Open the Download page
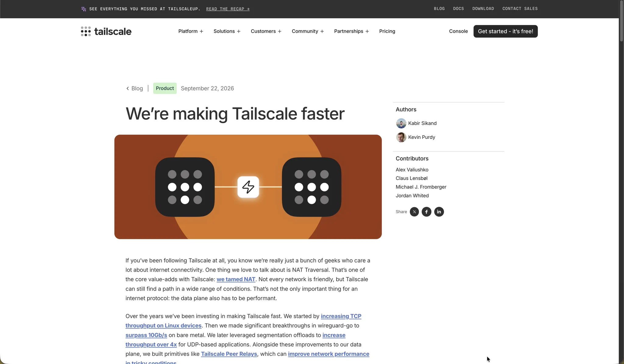Image resolution: width=624 pixels, height=364 pixels. click(x=483, y=9)
